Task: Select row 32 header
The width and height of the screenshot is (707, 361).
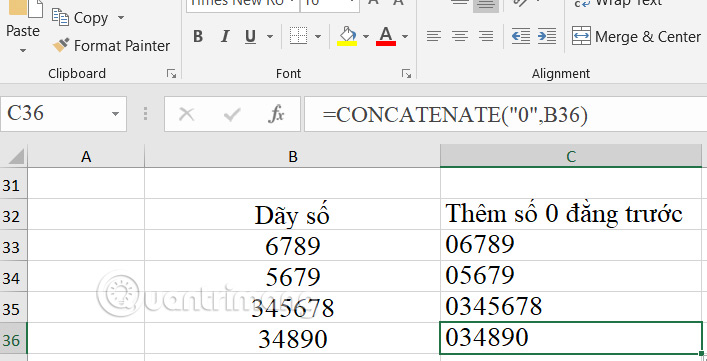Action: (14, 215)
